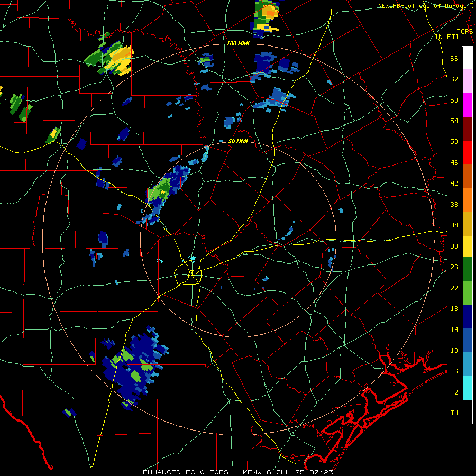Click the gold 34–38 legend swatch
This screenshot has width=476, height=476.
[x=467, y=224]
